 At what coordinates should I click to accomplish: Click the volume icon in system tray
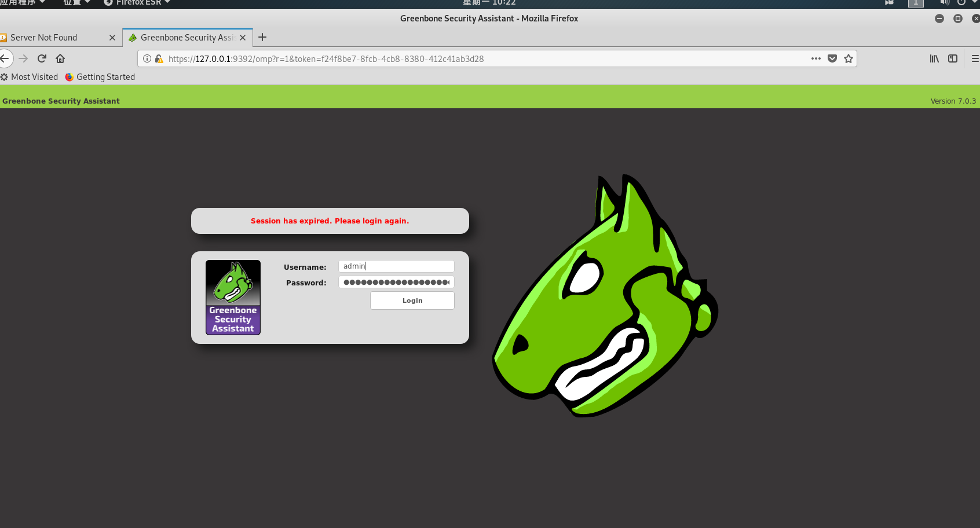point(945,2)
